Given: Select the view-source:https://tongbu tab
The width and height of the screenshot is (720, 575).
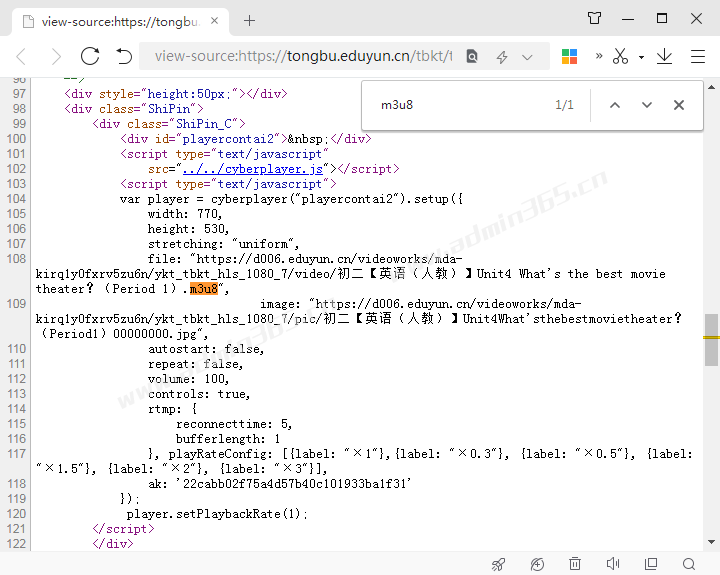Looking at the screenshot, I should click(x=120, y=22).
